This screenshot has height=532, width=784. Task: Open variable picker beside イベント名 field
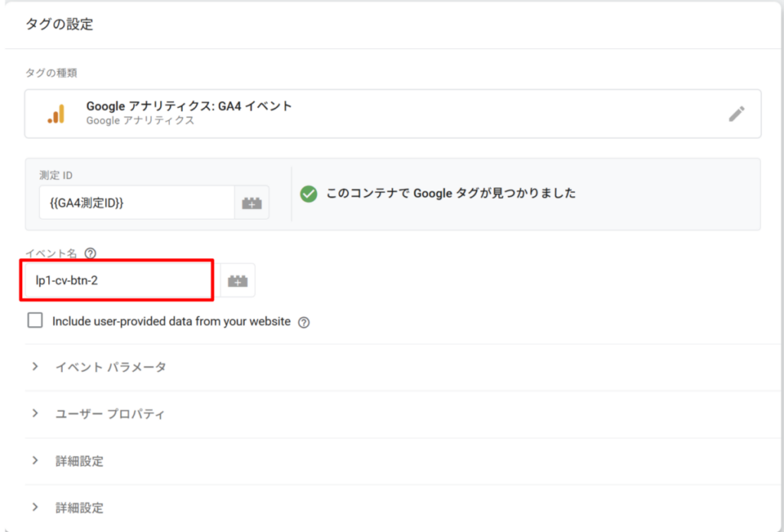click(237, 281)
